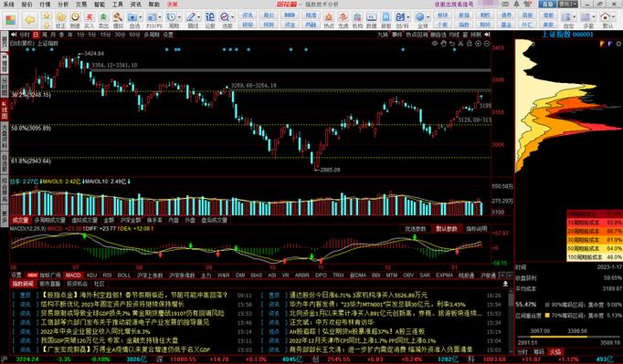The image size is (623, 364).
Task: Switch chart period to 5分
Action: coord(92,35)
